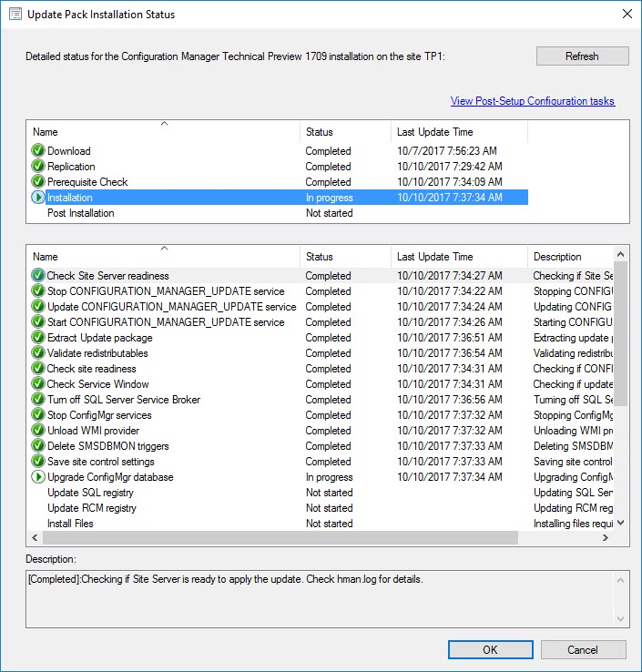Click the green check icon beside Prerequisite Check
642x672 pixels.
pyautogui.click(x=38, y=181)
